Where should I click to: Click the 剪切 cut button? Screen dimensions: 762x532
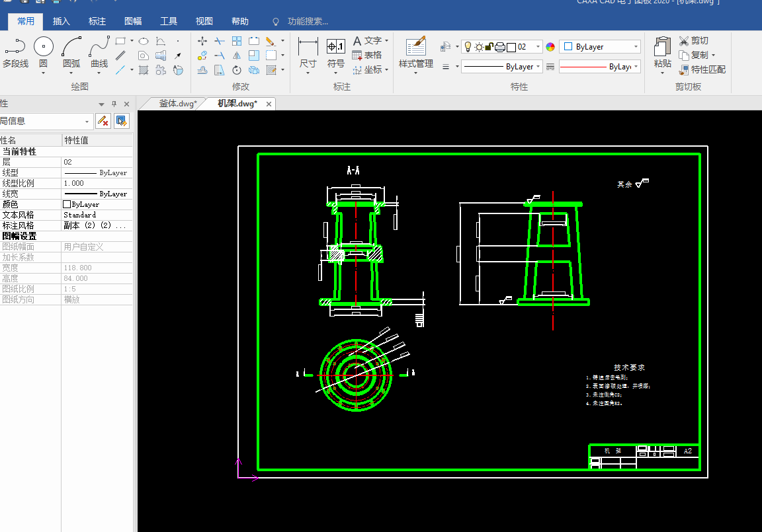693,41
